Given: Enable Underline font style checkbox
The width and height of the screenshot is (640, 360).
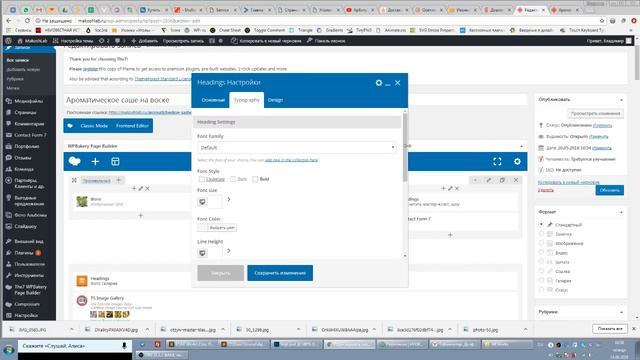Looking at the screenshot, I should click(202, 179).
